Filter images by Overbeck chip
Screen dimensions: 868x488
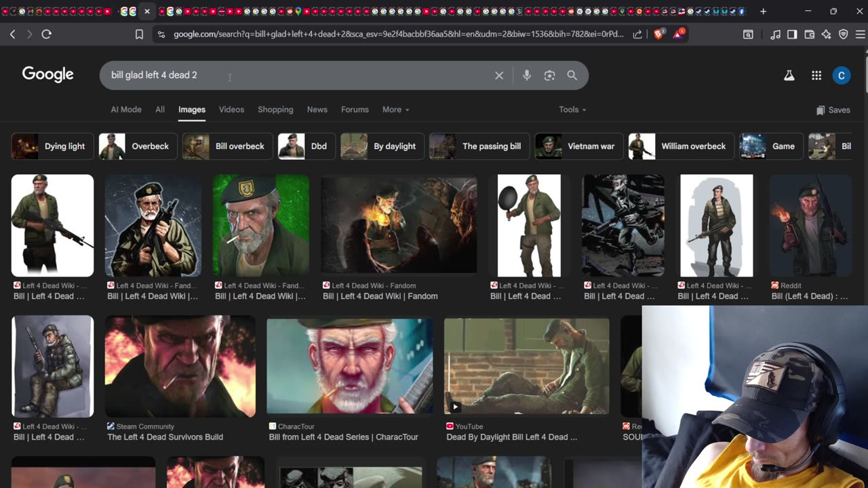[x=138, y=146]
